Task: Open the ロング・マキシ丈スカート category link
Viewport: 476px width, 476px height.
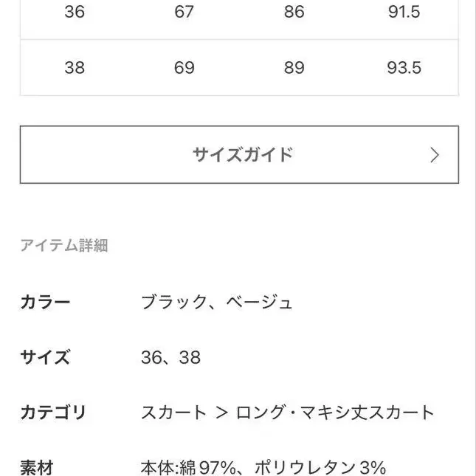Action: click(x=335, y=413)
